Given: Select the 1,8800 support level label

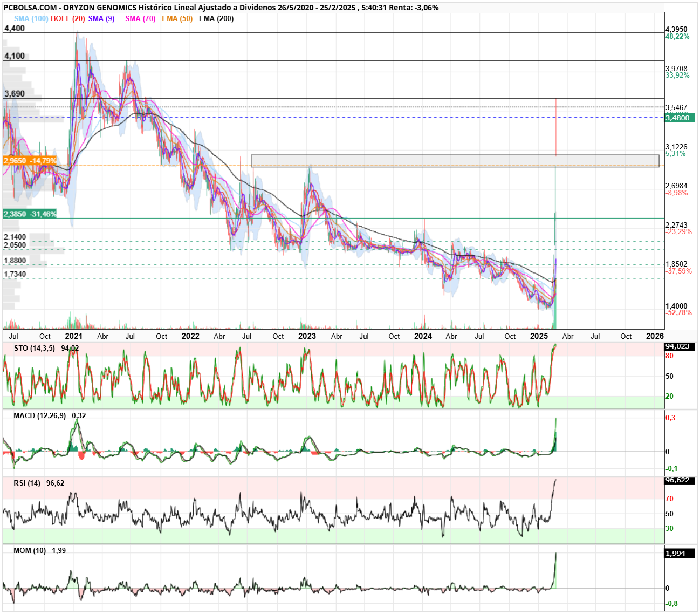Looking at the screenshot, I should click(15, 261).
